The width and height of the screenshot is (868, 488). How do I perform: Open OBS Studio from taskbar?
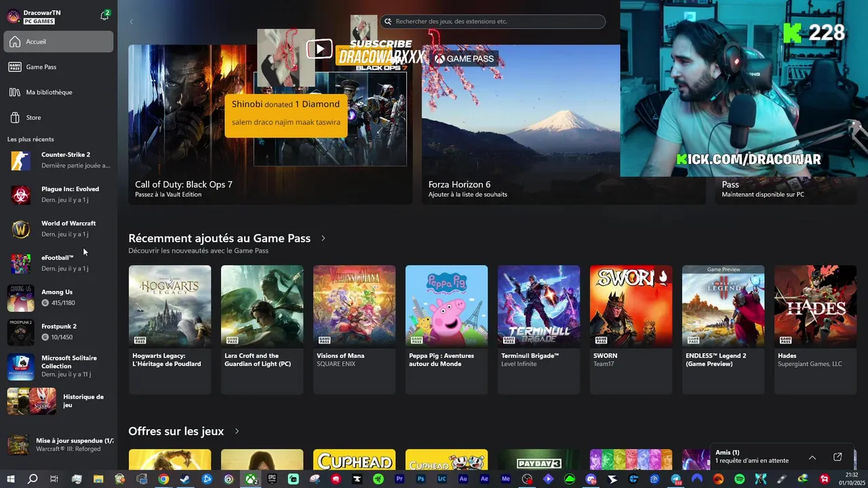tap(527, 479)
